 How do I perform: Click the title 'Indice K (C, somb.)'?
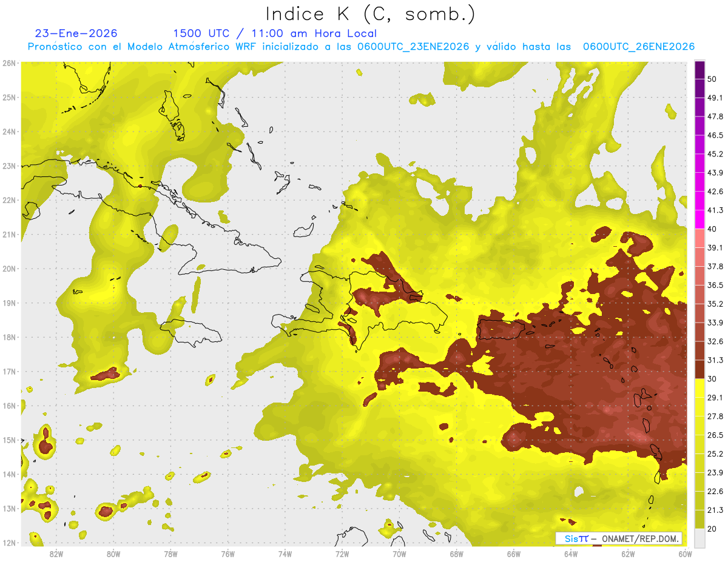pos(371,14)
